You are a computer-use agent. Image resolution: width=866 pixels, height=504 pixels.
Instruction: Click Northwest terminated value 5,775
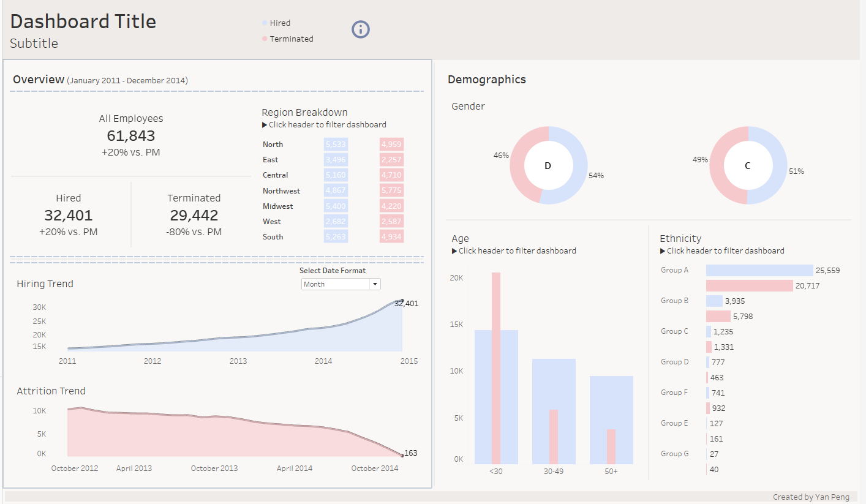coord(391,190)
